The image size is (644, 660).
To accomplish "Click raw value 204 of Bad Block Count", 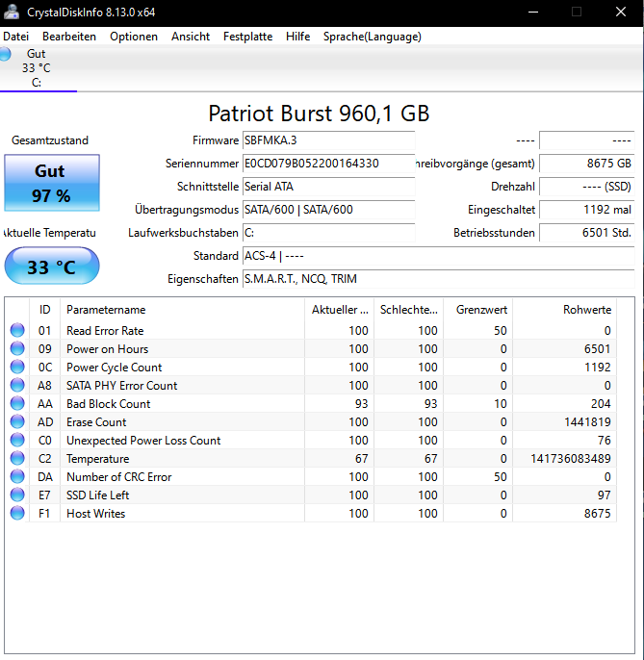I will pyautogui.click(x=601, y=404).
